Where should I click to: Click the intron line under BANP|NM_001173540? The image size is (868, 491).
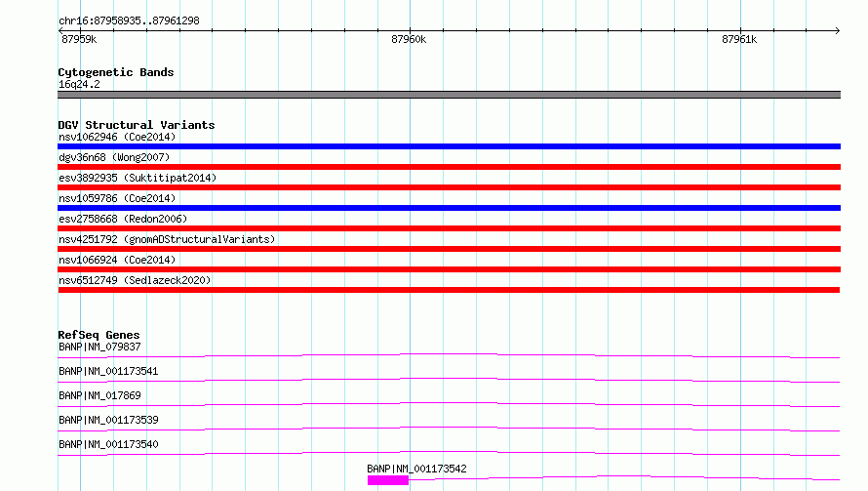coord(449,453)
